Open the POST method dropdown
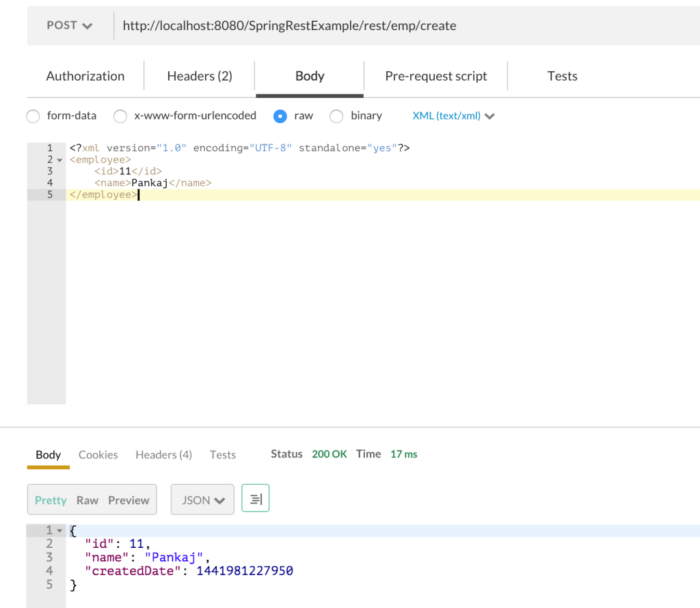 tap(68, 25)
